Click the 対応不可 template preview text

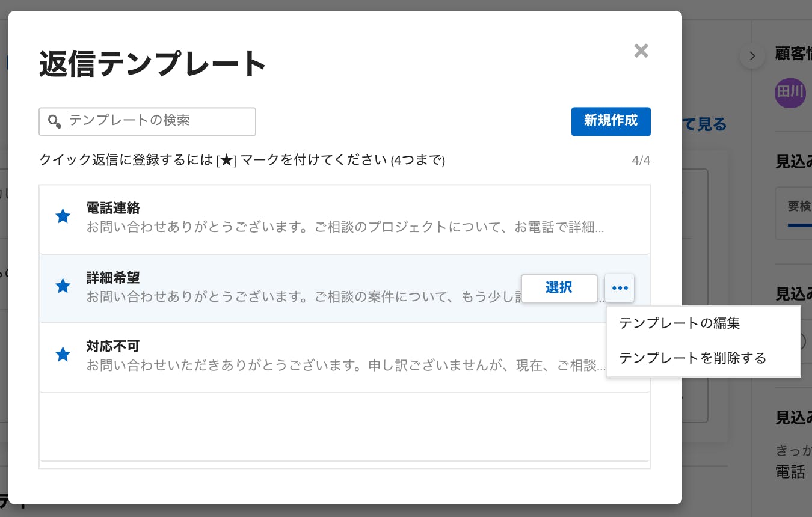coord(345,366)
